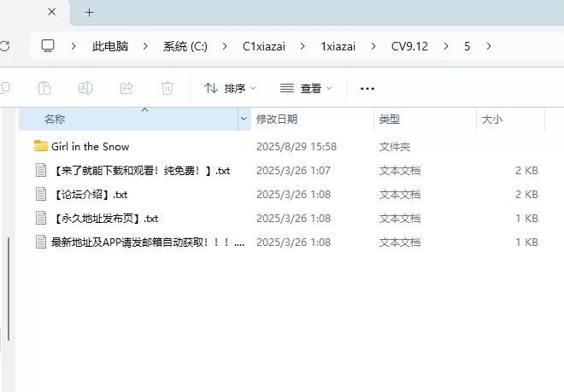The height and width of the screenshot is (392, 564).
Task: Expand chevron after folder 5
Action: (x=489, y=46)
